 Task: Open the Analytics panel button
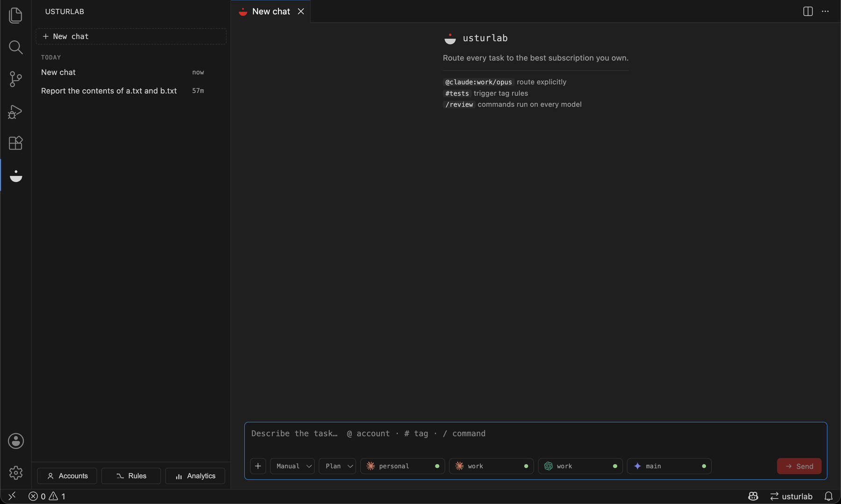click(x=195, y=476)
